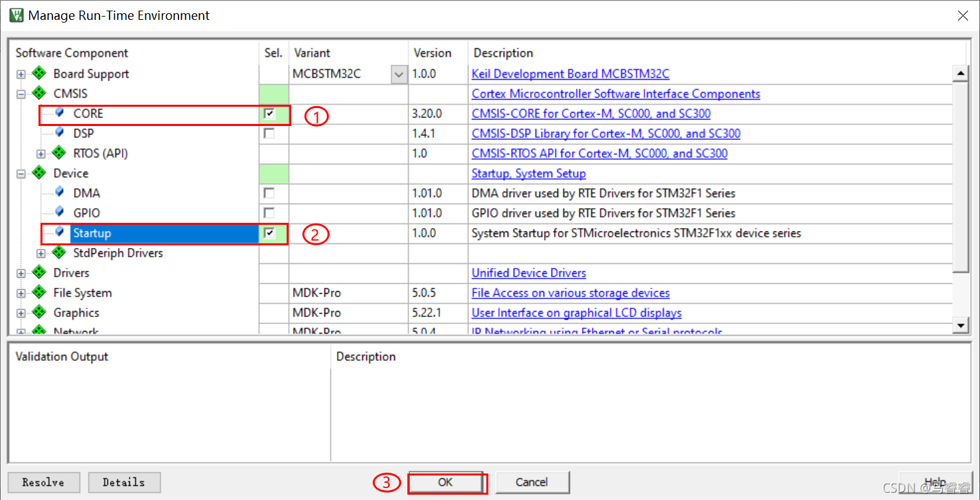Collapse the Device tree node
This screenshot has width=980, height=500.
(x=21, y=174)
